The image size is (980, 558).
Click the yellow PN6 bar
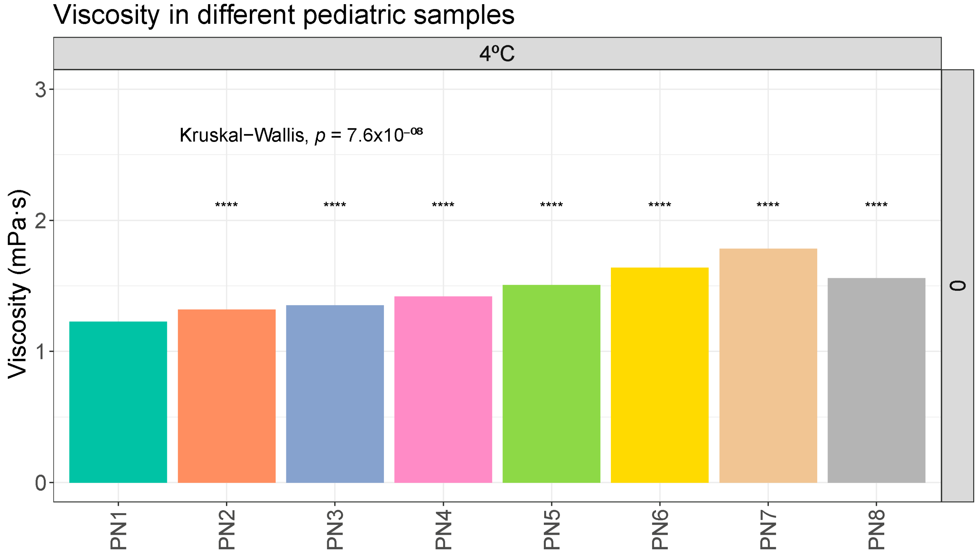659,375
